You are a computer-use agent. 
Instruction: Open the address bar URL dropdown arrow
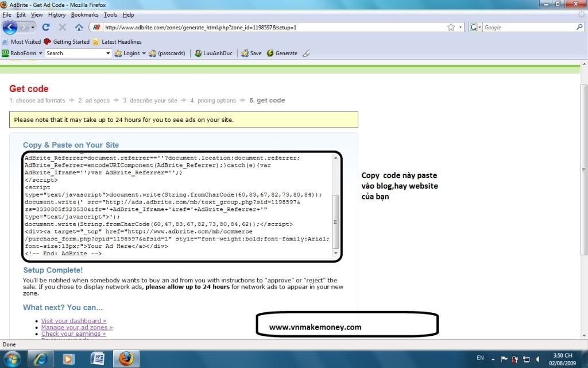pyautogui.click(x=461, y=28)
